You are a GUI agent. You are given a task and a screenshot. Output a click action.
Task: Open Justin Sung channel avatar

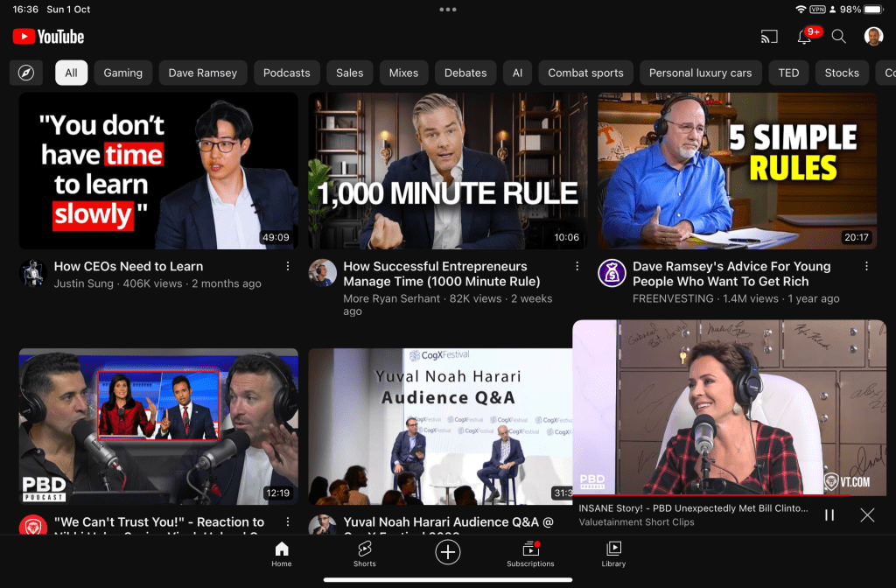[33, 273]
